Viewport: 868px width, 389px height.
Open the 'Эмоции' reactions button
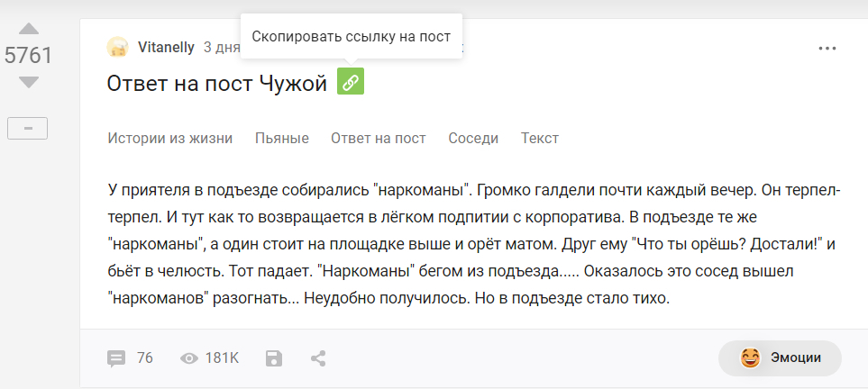pos(780,358)
